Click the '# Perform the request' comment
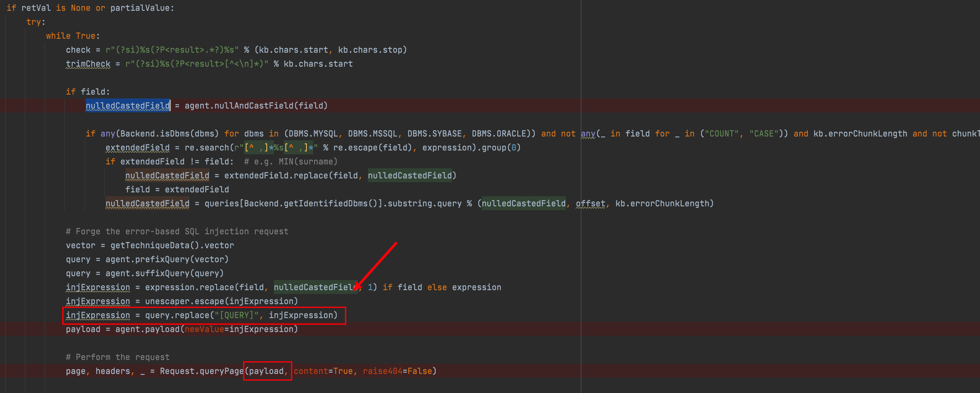 point(117,357)
